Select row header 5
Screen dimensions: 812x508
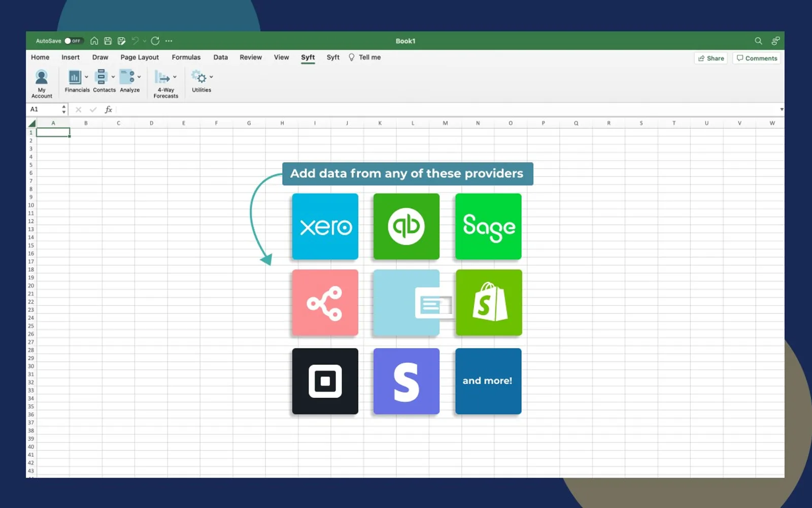point(31,165)
